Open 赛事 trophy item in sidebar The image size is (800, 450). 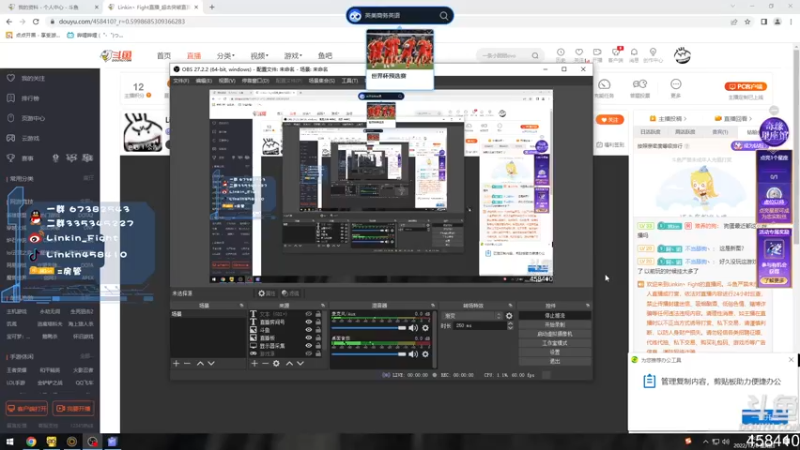point(27,159)
